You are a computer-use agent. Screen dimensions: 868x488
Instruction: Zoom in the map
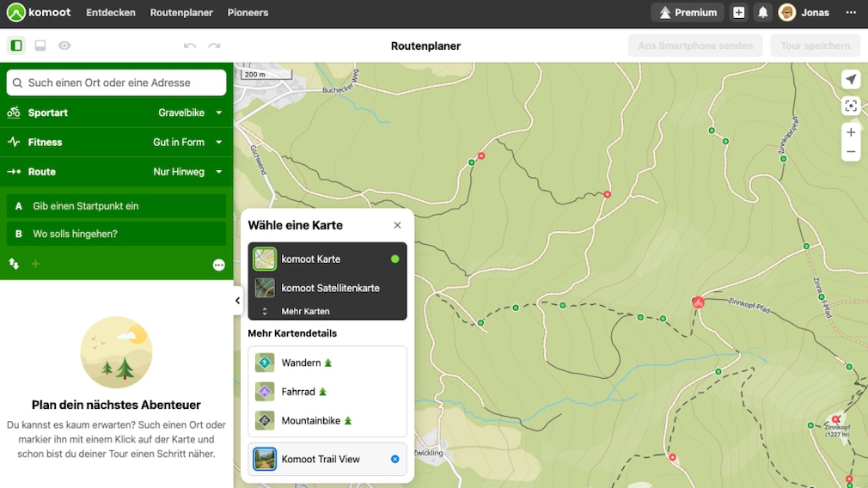click(851, 132)
